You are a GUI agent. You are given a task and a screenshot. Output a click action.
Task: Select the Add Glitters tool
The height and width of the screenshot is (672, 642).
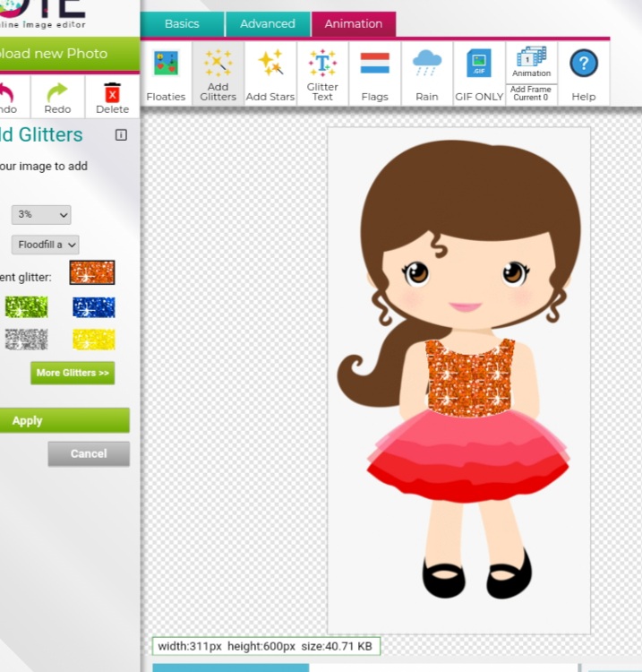pyautogui.click(x=218, y=73)
